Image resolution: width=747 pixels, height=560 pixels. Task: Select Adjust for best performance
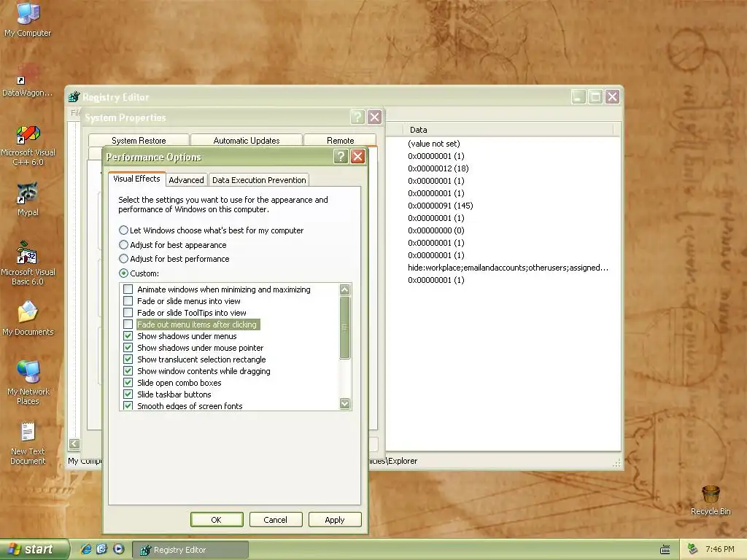pos(123,259)
